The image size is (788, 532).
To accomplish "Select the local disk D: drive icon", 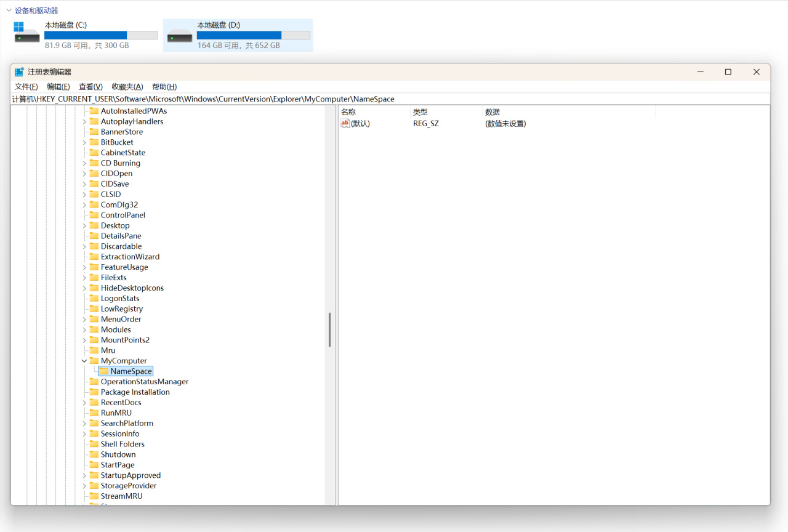I will pyautogui.click(x=180, y=36).
